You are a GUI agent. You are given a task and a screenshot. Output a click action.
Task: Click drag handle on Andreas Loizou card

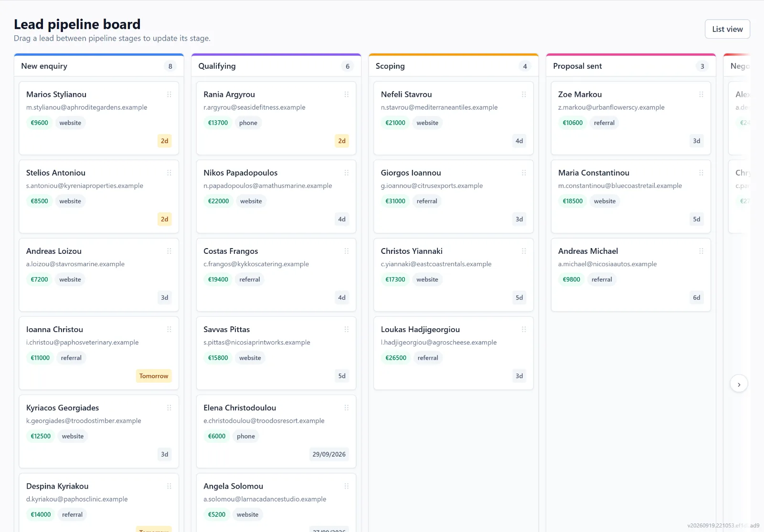point(169,251)
